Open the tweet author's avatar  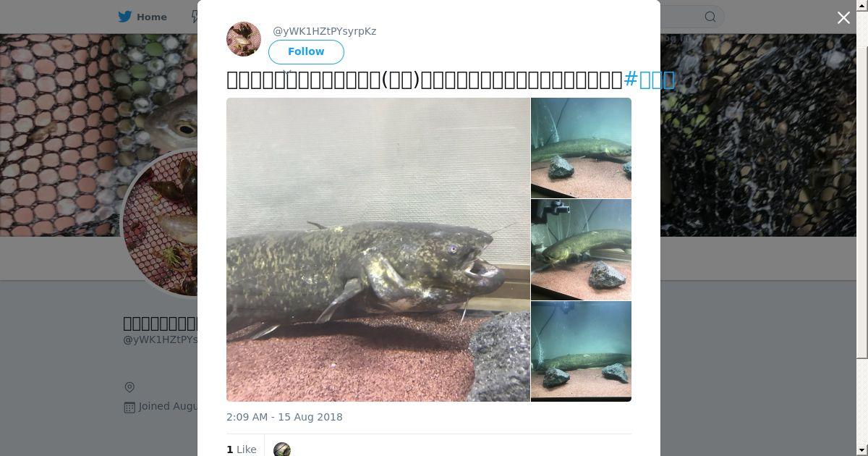[244, 39]
